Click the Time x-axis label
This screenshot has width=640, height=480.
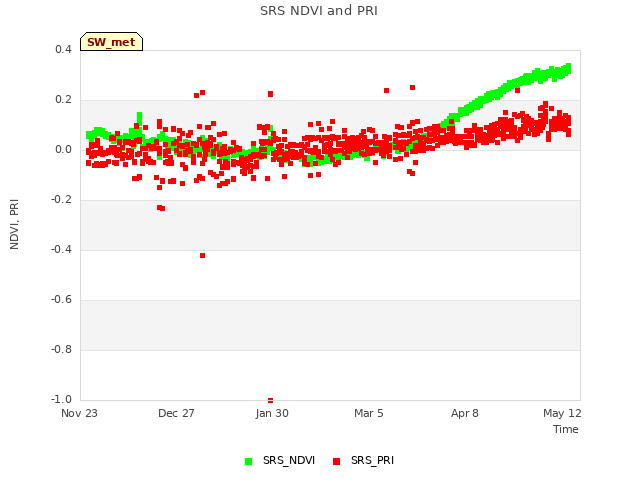point(566,429)
